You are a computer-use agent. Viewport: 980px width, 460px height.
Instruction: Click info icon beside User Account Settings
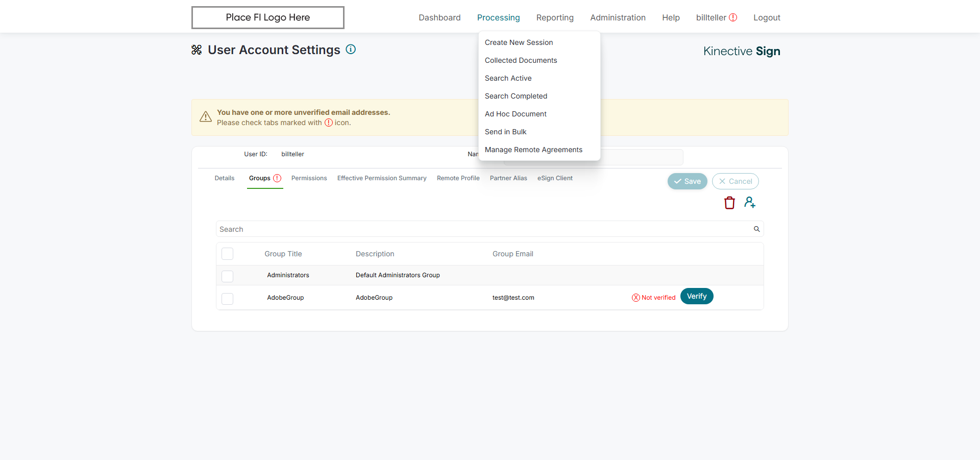click(351, 50)
